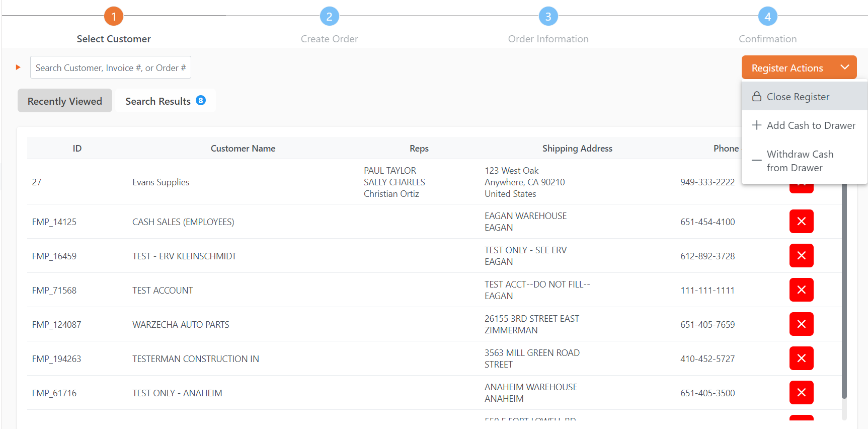Switch to Recently Viewed tab
Screen dimensions: 868x429
point(65,101)
